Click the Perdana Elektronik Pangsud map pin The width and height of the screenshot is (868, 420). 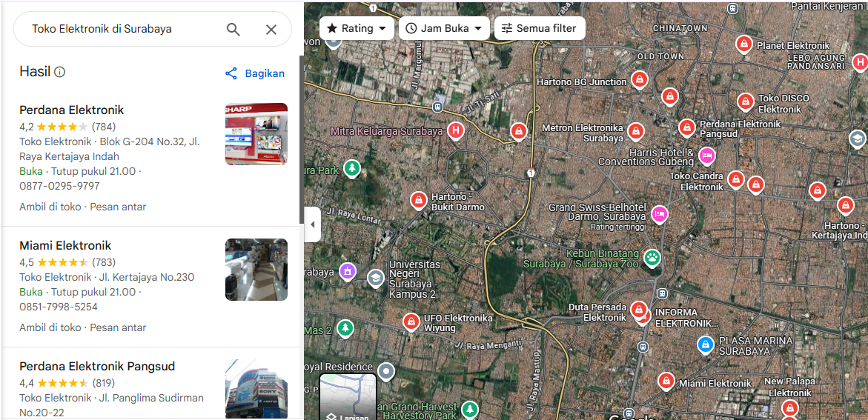coord(687,128)
